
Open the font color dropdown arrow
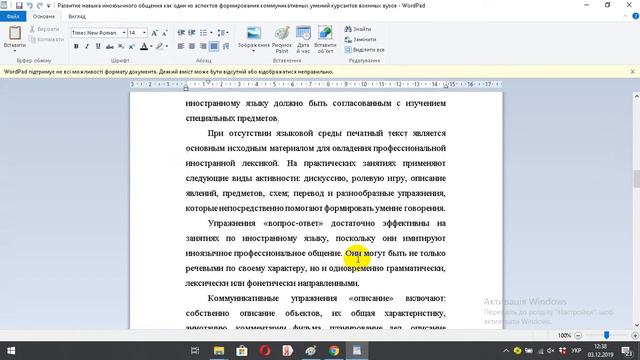click(x=151, y=47)
